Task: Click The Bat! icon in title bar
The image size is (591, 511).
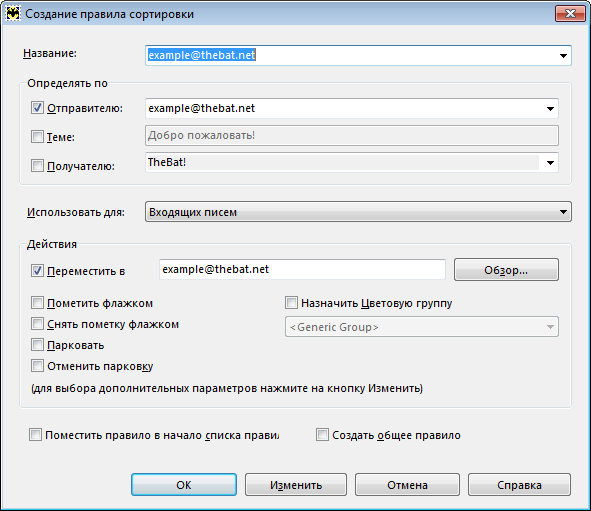Action: click(x=13, y=14)
